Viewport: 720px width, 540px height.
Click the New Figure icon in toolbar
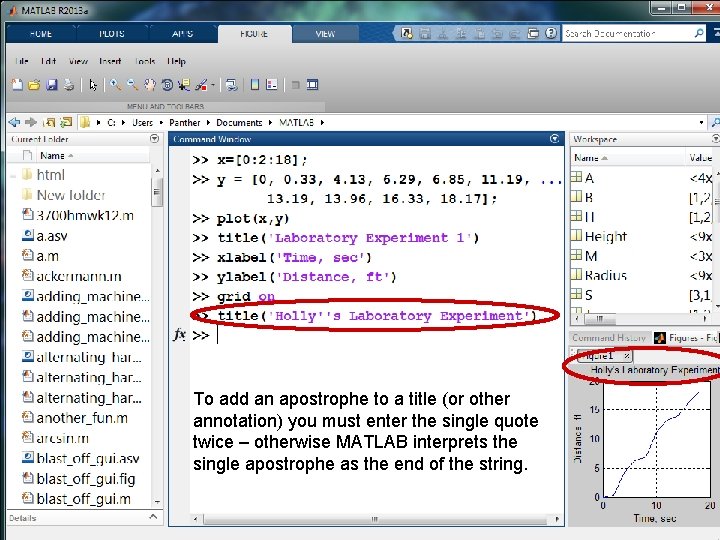click(17, 85)
